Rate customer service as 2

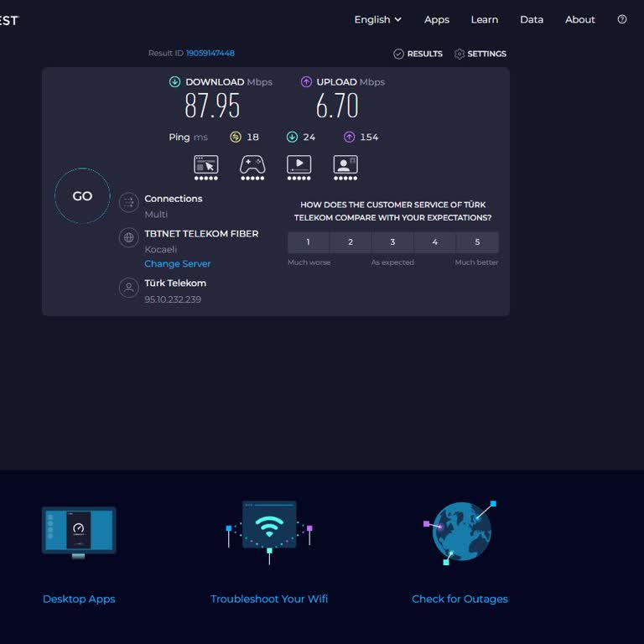[351, 241]
